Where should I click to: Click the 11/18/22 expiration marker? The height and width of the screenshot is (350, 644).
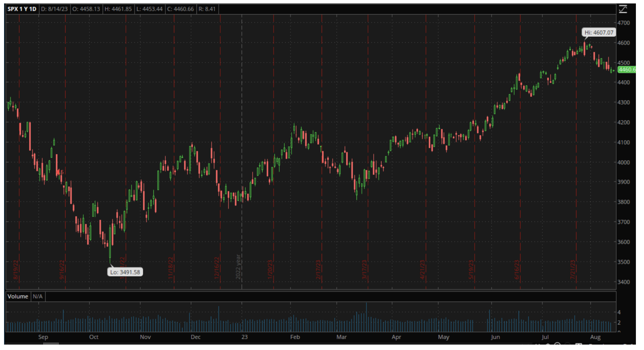[170, 268]
